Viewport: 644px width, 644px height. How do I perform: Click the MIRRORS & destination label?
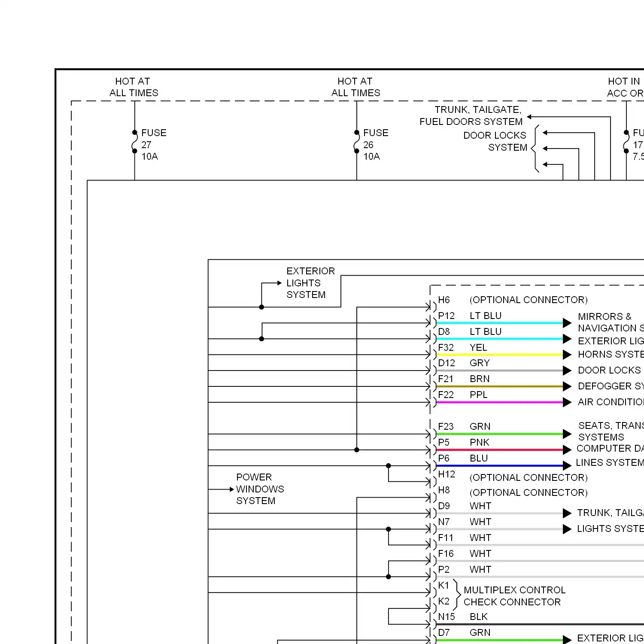click(605, 316)
